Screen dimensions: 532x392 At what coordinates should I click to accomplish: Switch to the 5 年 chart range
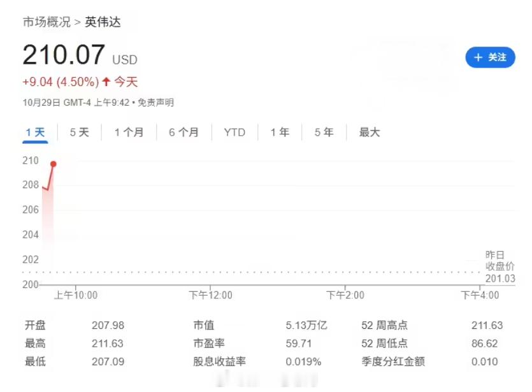(324, 133)
